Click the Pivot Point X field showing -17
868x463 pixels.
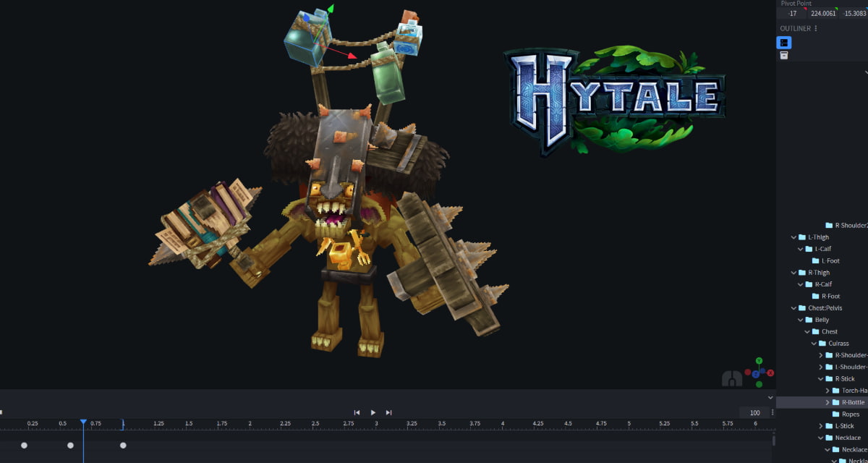click(x=792, y=13)
